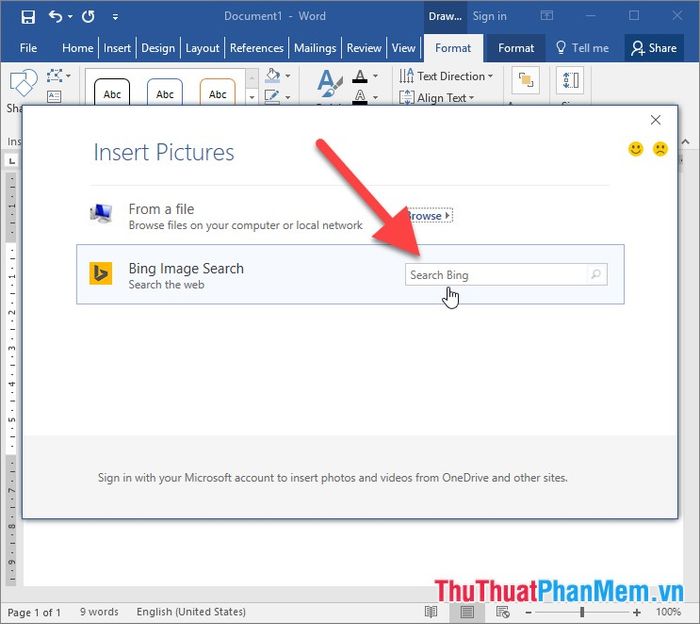The image size is (700, 624).
Task: Click the Tell me lightbulb box
Action: click(582, 48)
